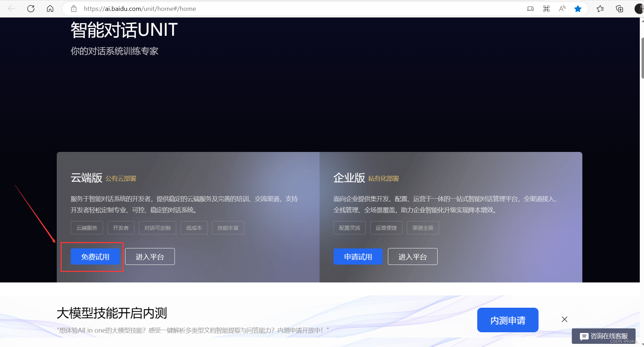Select the 技能丰富 tag
Image resolution: width=644 pixels, height=347 pixels.
(228, 228)
